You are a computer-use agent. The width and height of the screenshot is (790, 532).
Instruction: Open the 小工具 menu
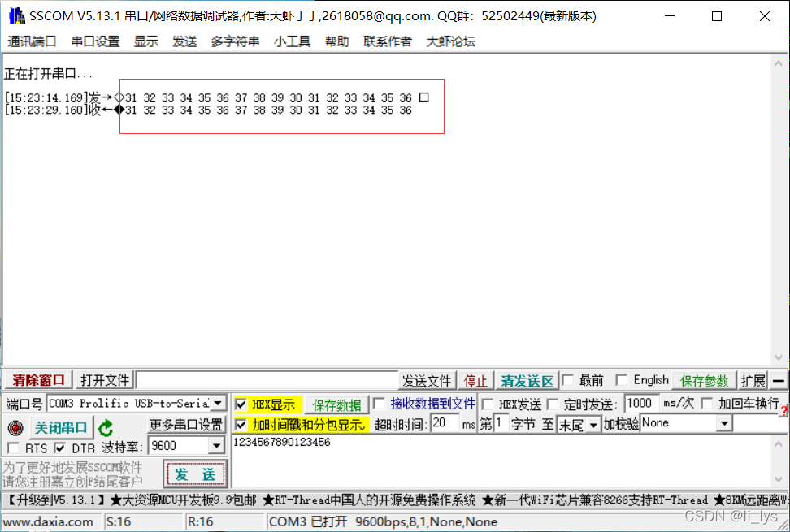(292, 41)
